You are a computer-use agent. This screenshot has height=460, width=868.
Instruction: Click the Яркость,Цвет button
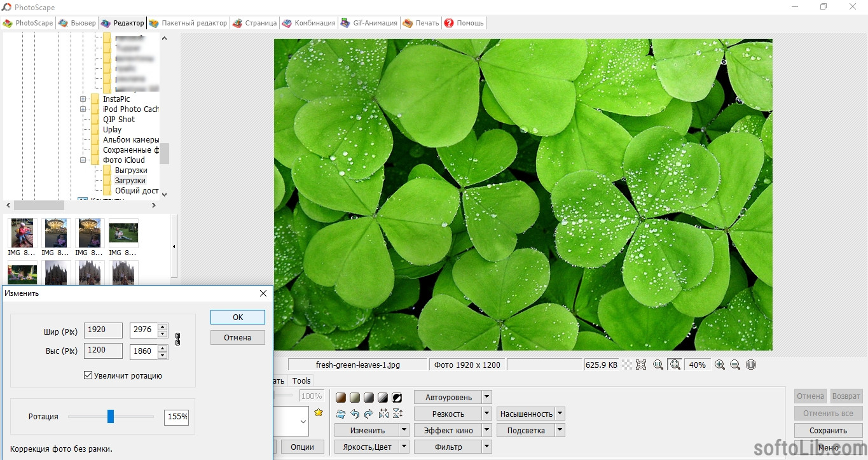pyautogui.click(x=367, y=447)
